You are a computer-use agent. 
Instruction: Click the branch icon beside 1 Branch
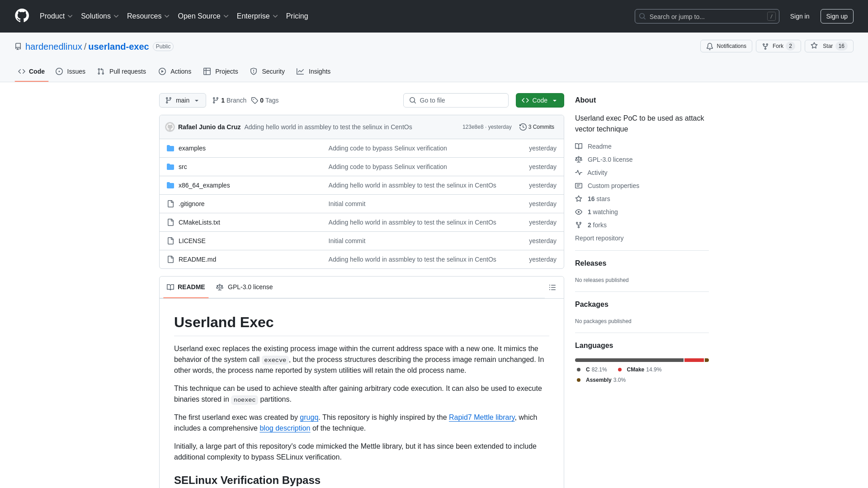pos(216,100)
